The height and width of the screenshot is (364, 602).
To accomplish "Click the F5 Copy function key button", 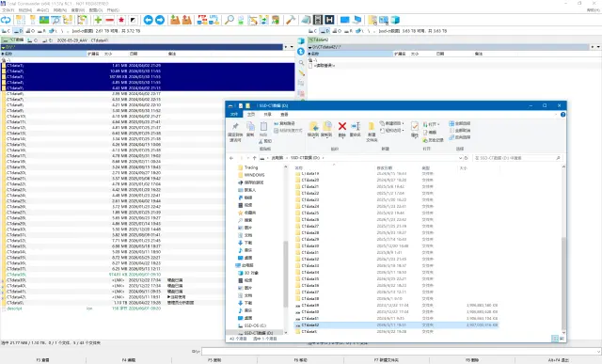I will (x=214, y=360).
